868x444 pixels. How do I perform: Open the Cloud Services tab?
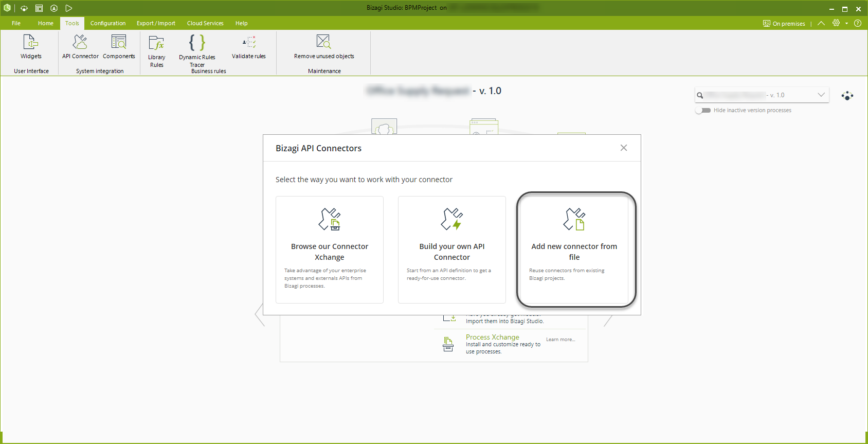click(x=205, y=23)
